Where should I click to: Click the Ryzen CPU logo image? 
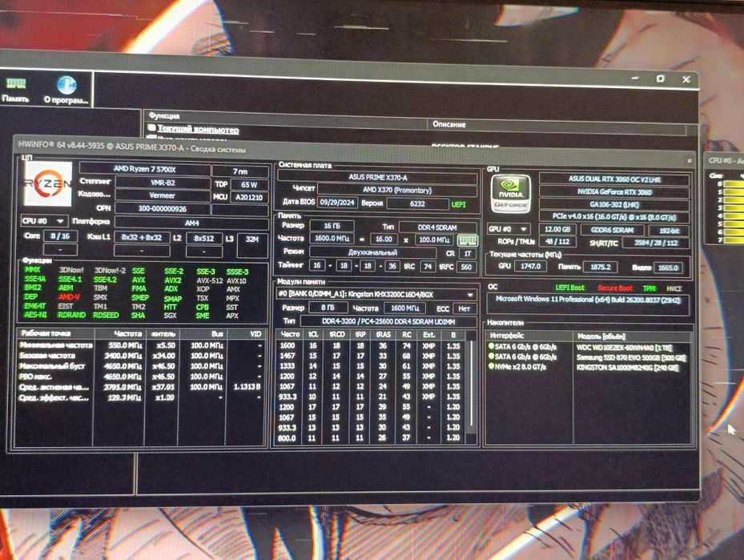48,184
